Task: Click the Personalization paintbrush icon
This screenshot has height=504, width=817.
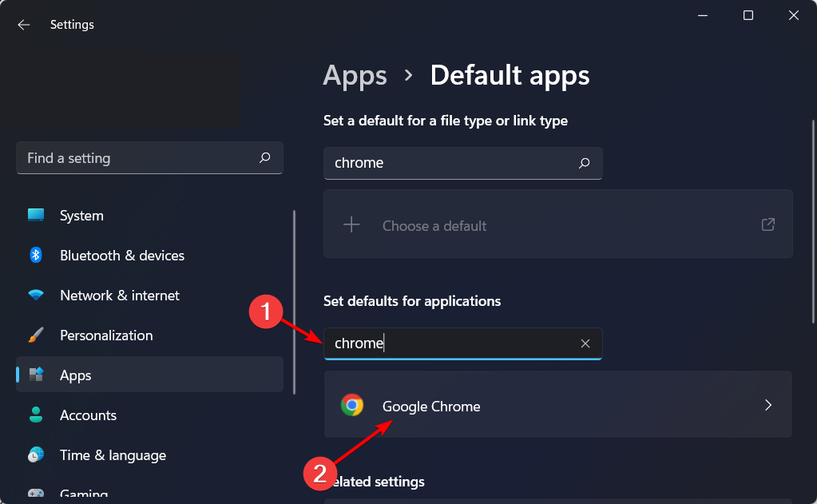Action: pos(36,335)
